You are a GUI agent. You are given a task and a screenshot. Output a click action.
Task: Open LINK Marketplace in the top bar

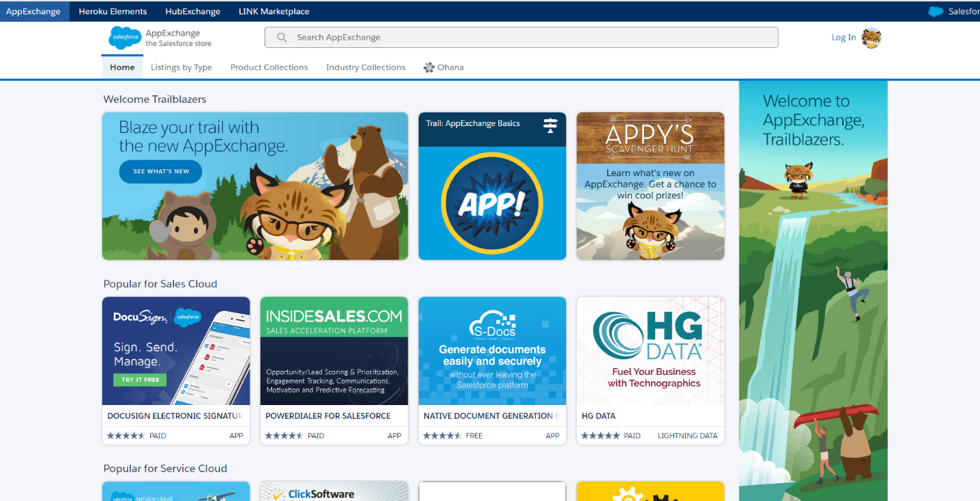click(x=274, y=11)
